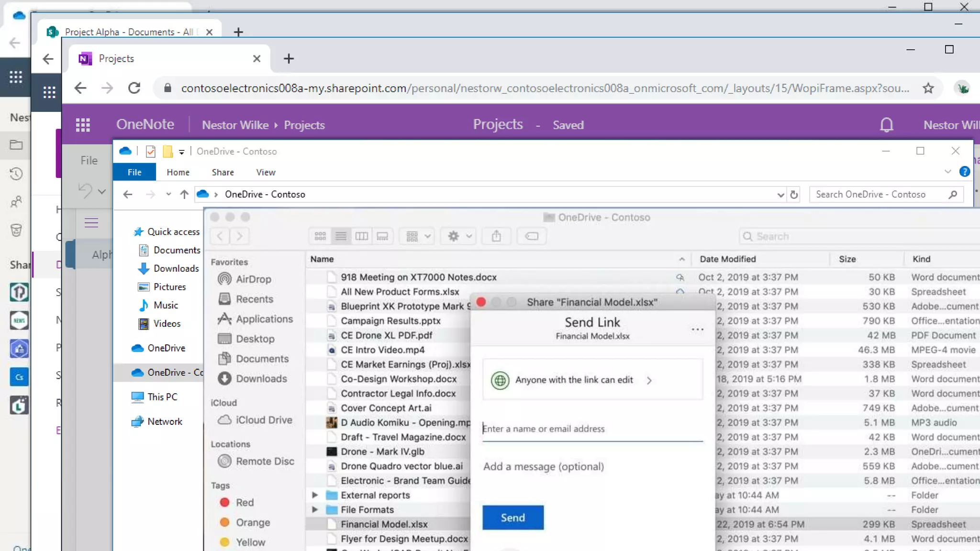This screenshot has height=551, width=980.
Task: Switch Finder to list view icon
Action: [x=341, y=236]
